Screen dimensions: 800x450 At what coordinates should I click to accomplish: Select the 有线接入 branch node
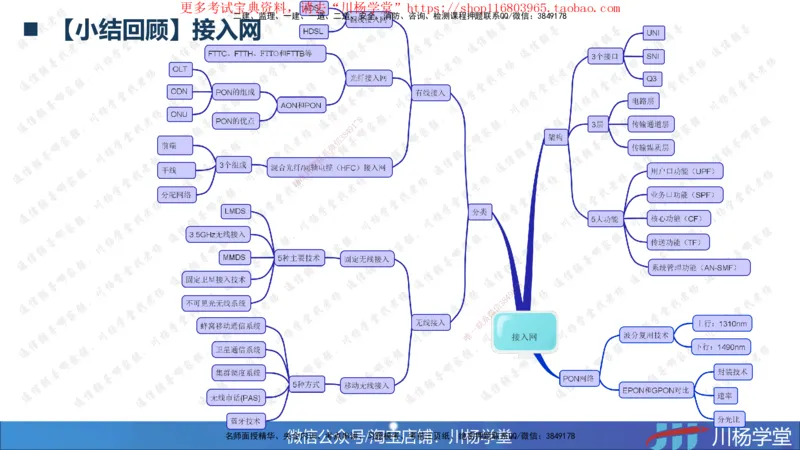[432, 93]
